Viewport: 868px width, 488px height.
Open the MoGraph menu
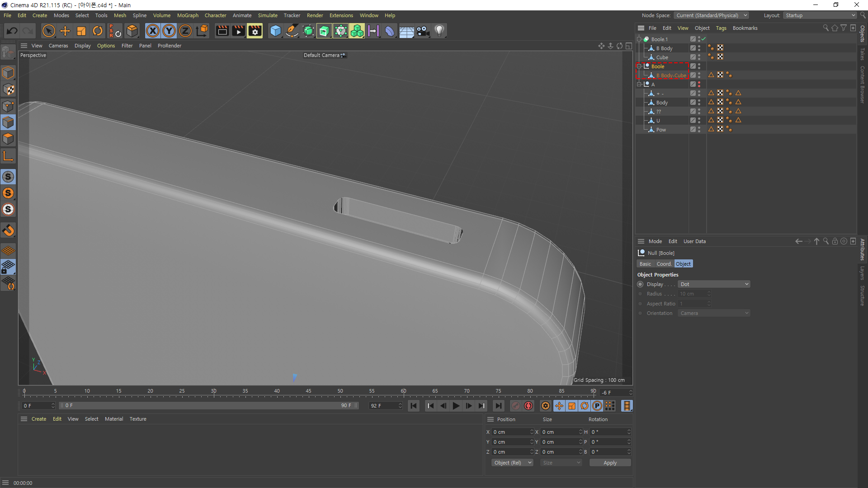click(188, 15)
